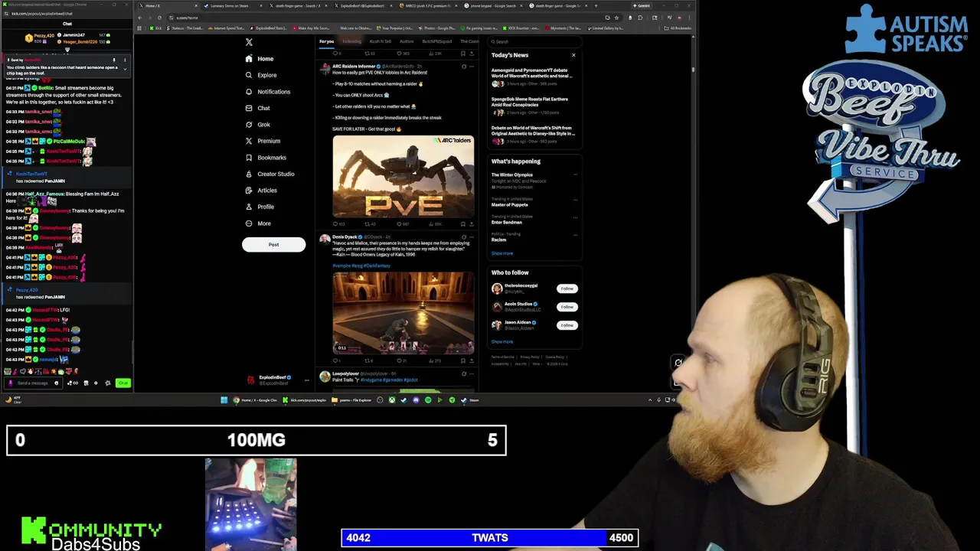
Task: Open Creator Studio in X sidebar
Action: (269, 174)
